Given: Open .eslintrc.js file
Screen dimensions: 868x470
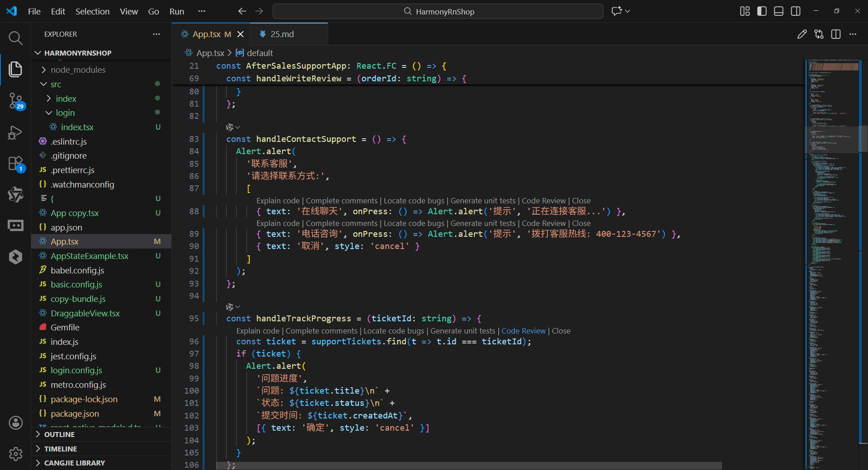Looking at the screenshot, I should tap(101, 142).
